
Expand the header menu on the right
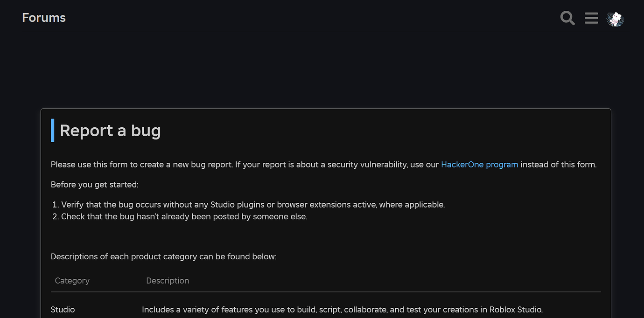click(591, 18)
